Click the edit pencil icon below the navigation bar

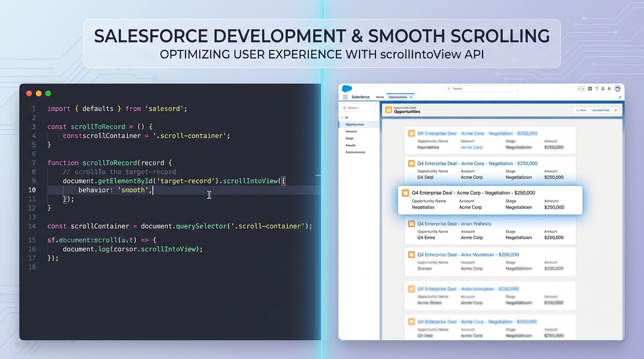(x=620, y=97)
